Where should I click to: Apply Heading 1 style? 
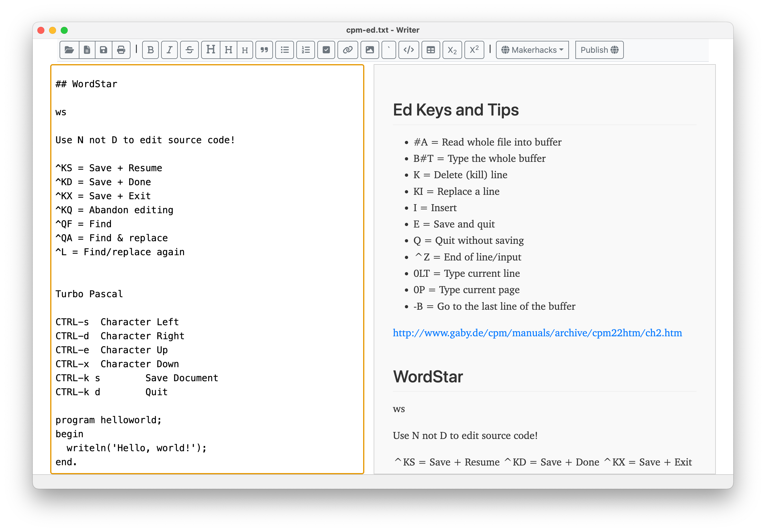[x=210, y=50]
